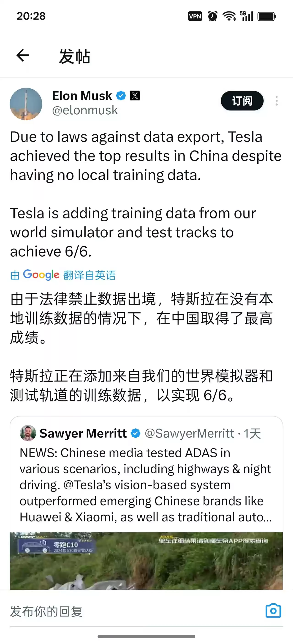Tap the home gesture bar at bottom

coord(146,636)
